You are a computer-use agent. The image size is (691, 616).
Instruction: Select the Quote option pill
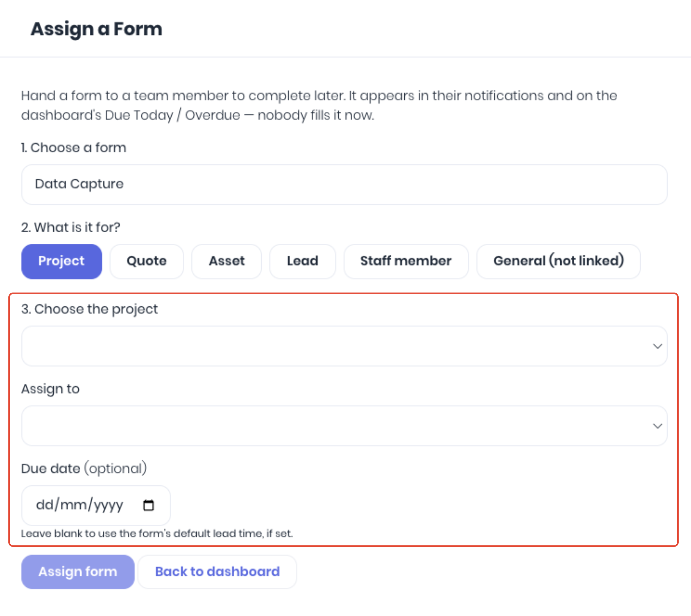pyautogui.click(x=147, y=261)
